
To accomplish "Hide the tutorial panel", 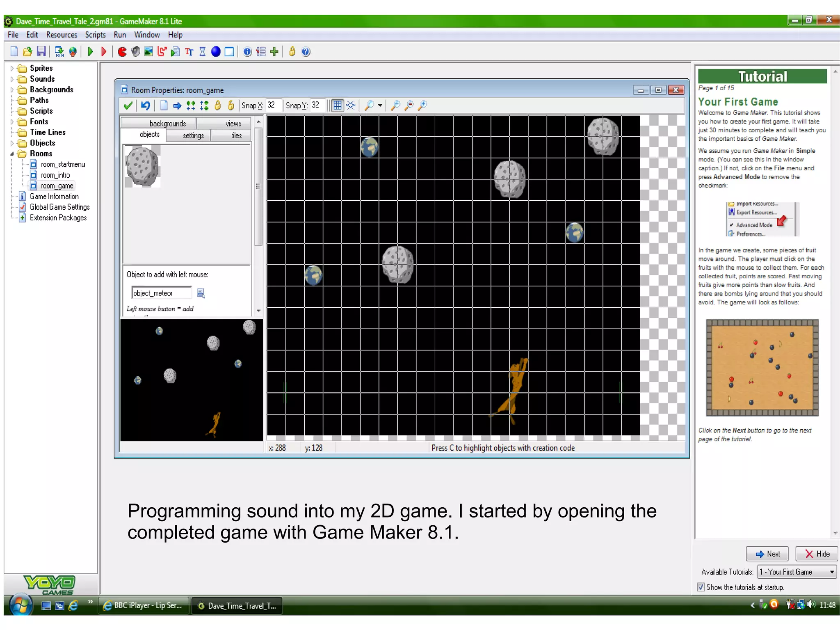I will click(816, 554).
